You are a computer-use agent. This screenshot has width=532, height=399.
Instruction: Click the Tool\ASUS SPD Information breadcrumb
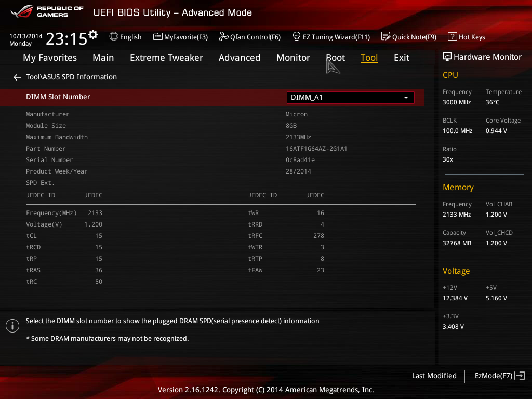point(71,77)
